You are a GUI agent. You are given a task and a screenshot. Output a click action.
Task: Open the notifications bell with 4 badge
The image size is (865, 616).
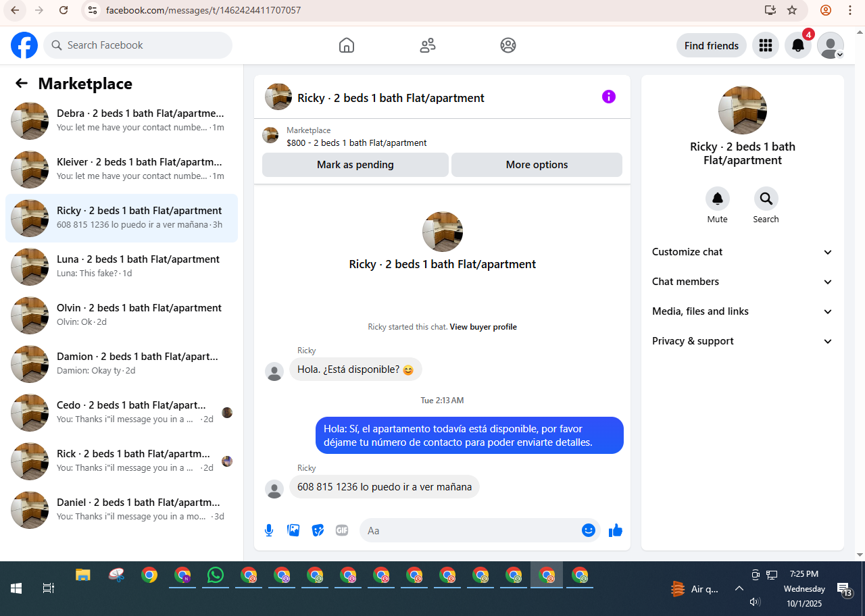(798, 45)
